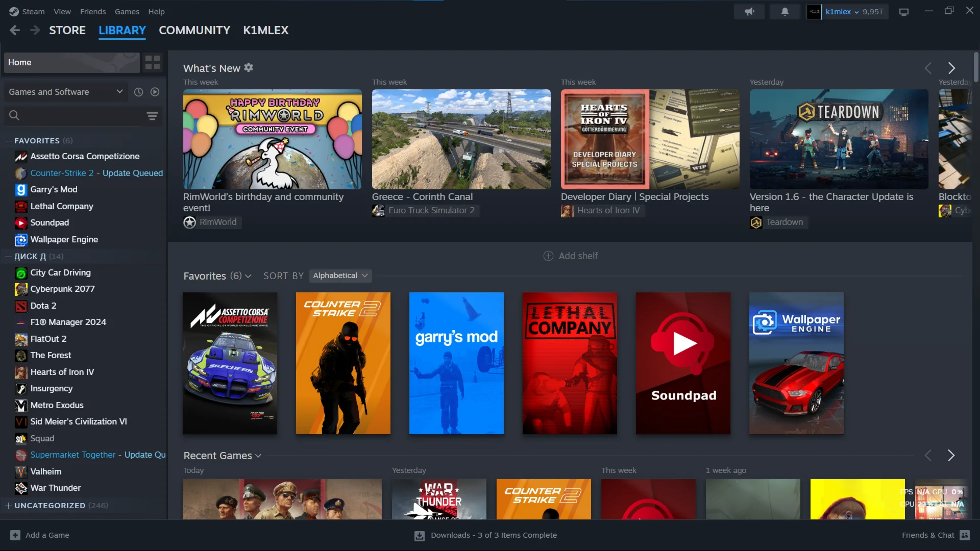980x551 pixels.
Task: Switch to the STORE tab
Action: [x=67, y=30]
